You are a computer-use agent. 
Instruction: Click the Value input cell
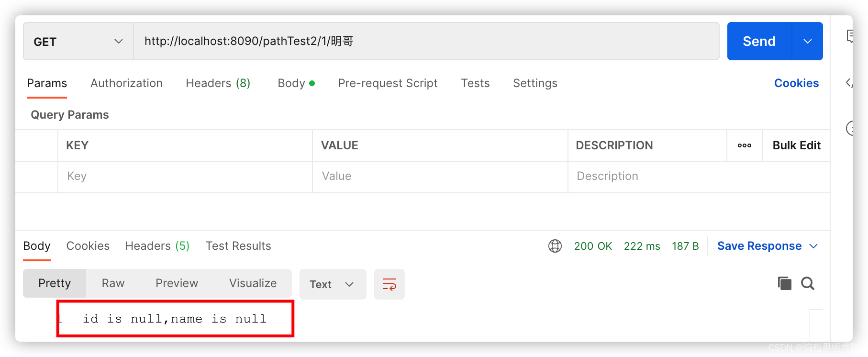pos(440,176)
